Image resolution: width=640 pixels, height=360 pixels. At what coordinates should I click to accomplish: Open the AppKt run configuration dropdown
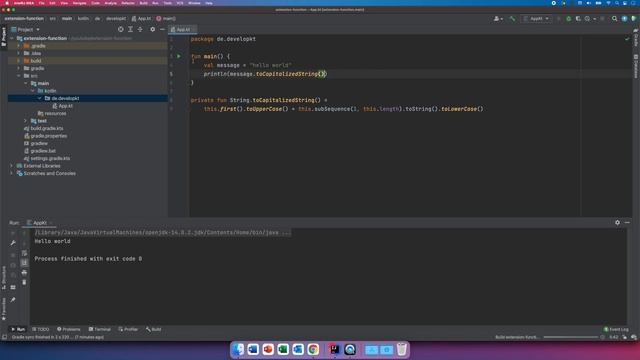tap(536, 19)
